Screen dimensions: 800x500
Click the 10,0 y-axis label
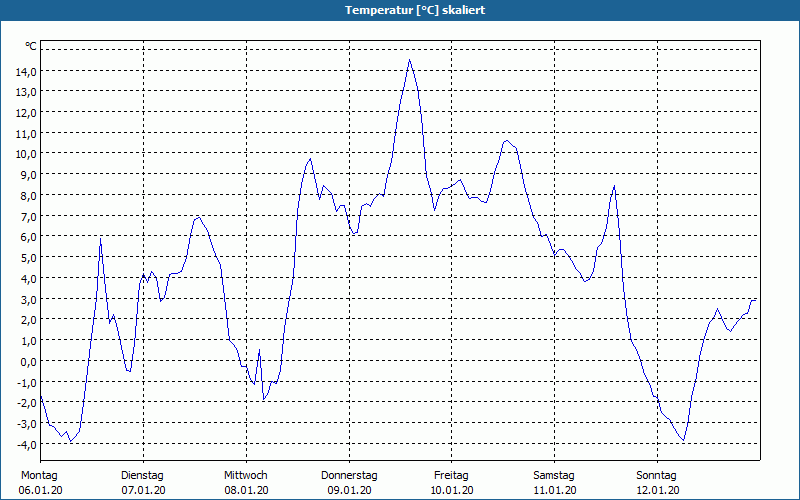pyautogui.click(x=26, y=155)
